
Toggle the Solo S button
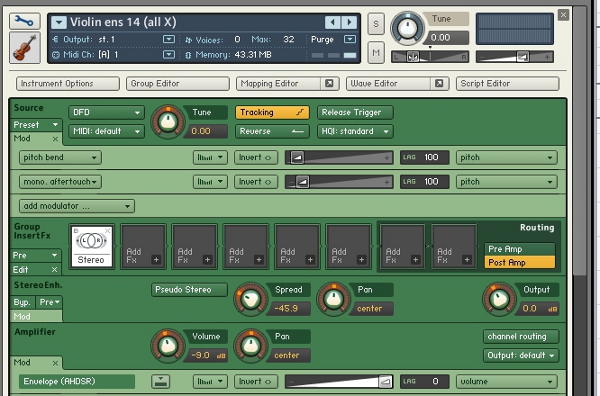pyautogui.click(x=376, y=24)
